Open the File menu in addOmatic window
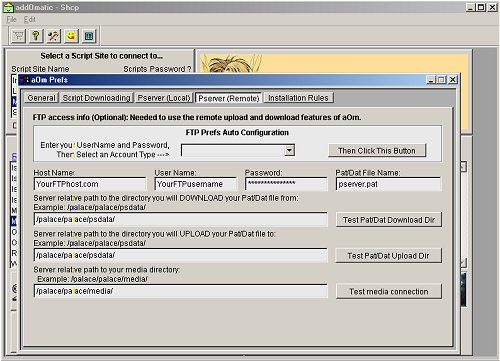Screen dimensions: 500x361 pyautogui.click(x=11, y=19)
